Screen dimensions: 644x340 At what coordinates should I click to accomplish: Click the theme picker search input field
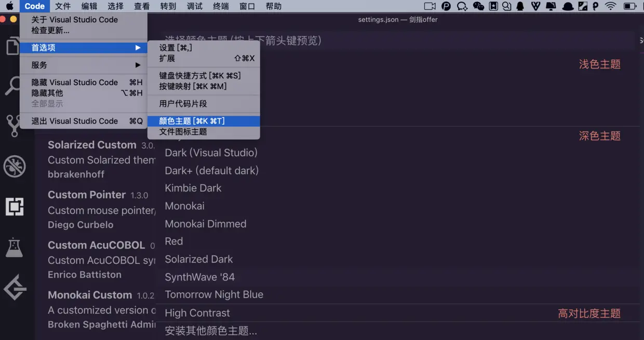[x=397, y=40]
